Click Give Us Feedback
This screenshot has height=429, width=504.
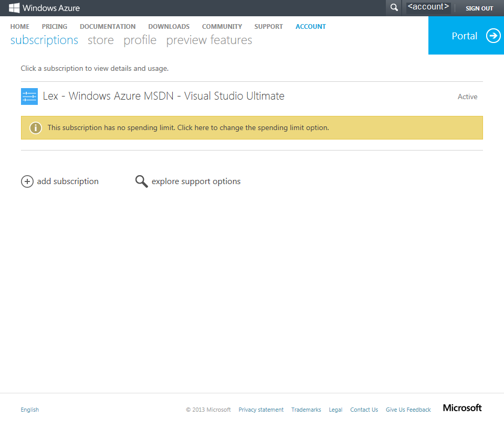coord(408,410)
